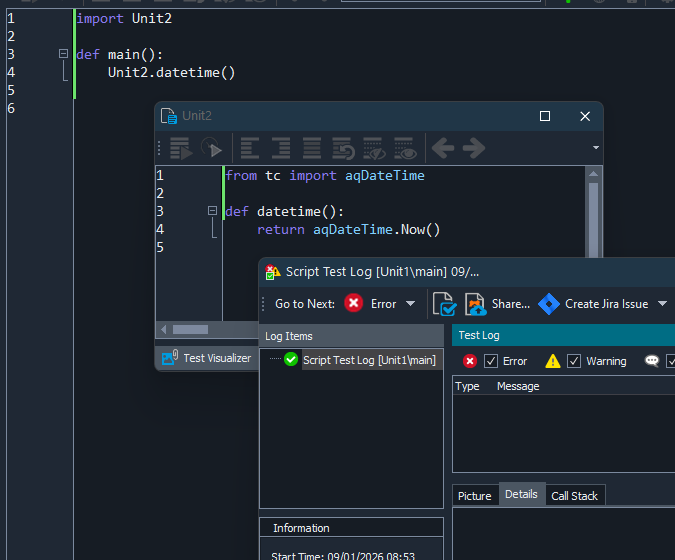Select Script Test Log [Unit1\main] log item
Viewport: 675px width, 560px height.
(x=369, y=360)
